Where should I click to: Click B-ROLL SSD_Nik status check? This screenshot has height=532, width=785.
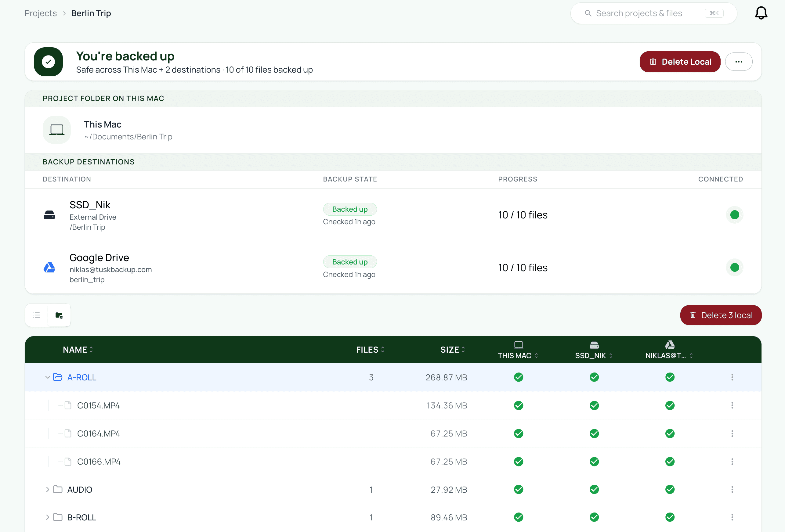point(594,517)
